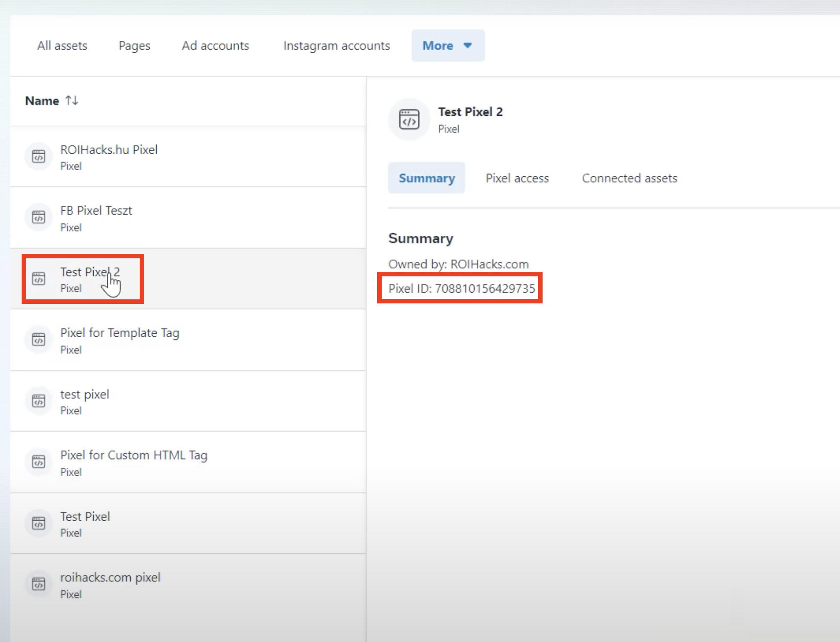Toggle the Name sort order arrows
The height and width of the screenshot is (642, 840).
point(72,101)
